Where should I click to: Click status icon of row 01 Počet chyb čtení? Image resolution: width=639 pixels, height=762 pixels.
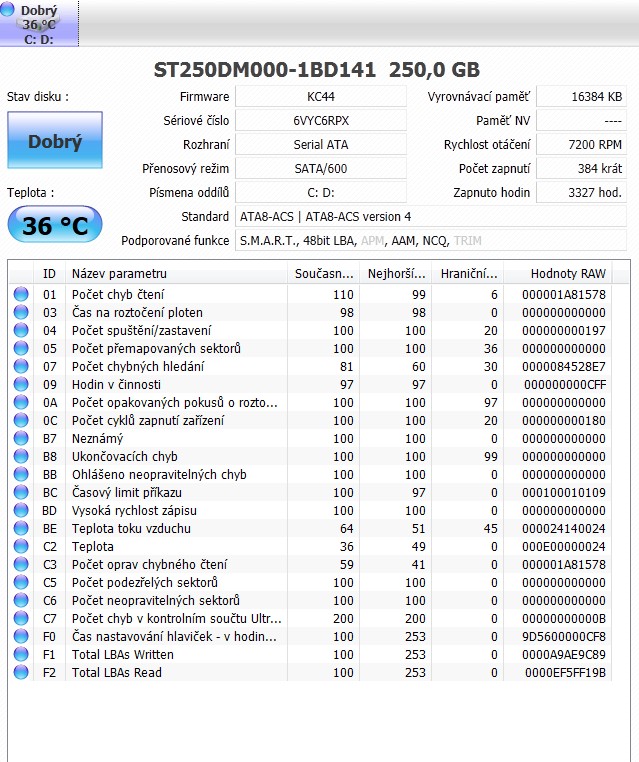point(21,294)
